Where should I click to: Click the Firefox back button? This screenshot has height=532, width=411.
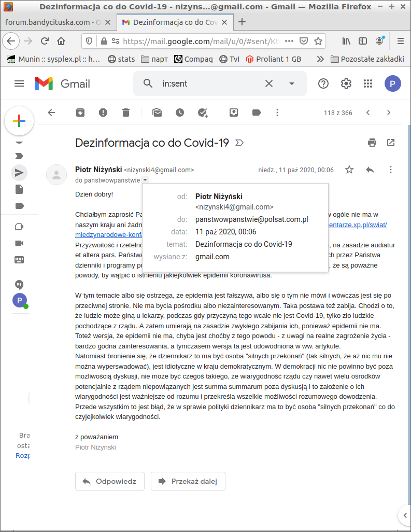click(x=11, y=41)
